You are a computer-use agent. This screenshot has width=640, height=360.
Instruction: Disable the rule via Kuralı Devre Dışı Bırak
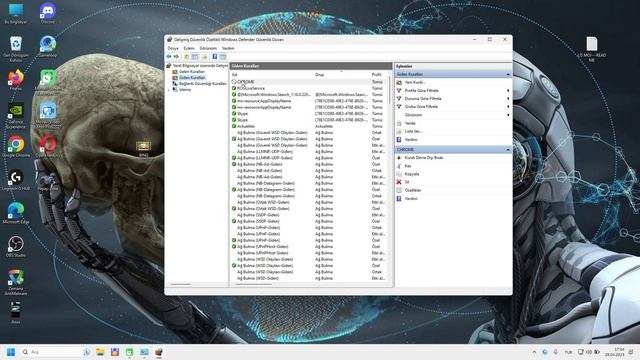424,158
